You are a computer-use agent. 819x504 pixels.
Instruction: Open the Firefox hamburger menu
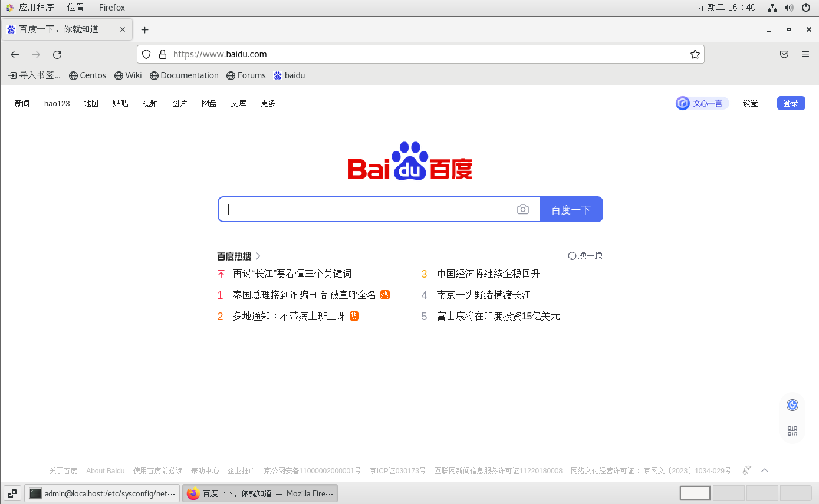[x=805, y=54]
